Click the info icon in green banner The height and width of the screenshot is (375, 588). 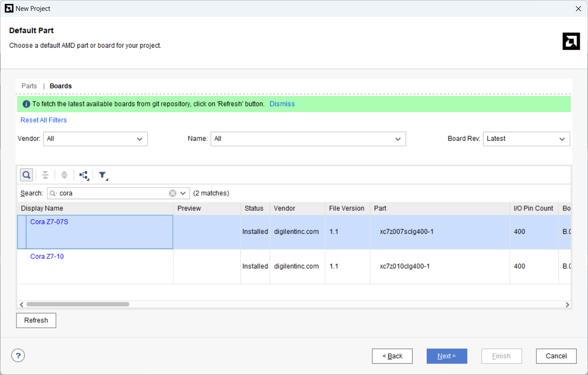coord(26,104)
